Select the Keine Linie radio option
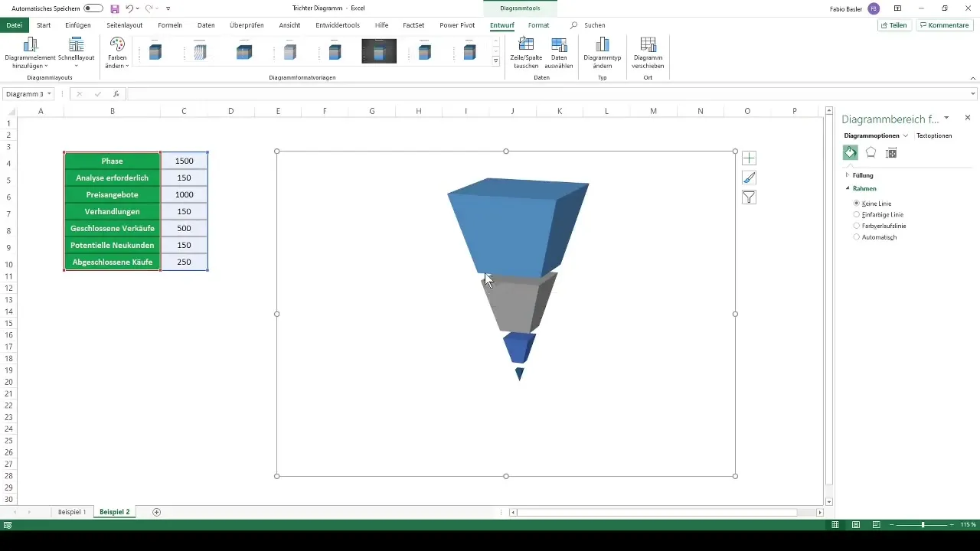This screenshot has width=980, height=551. coord(857,204)
